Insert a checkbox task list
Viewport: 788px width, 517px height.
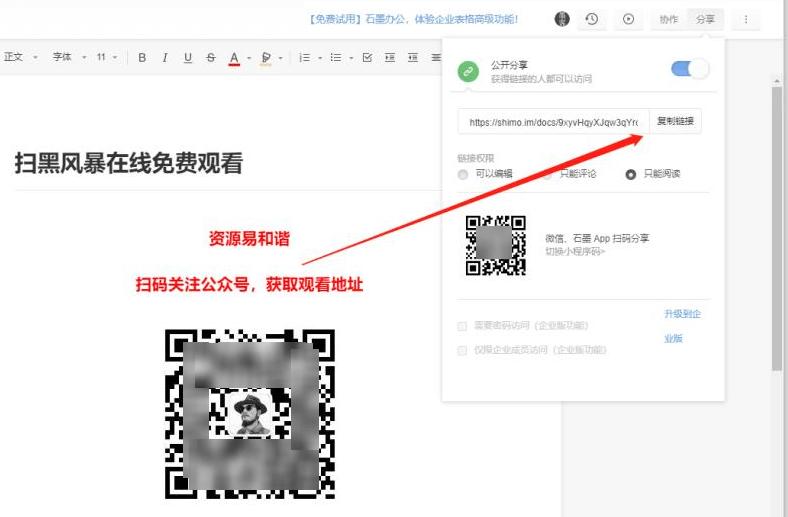[367, 58]
